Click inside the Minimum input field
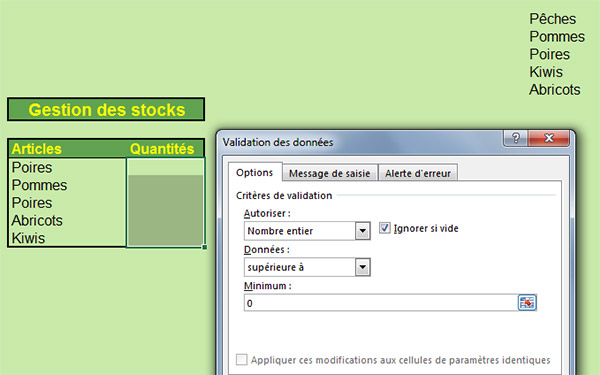 coord(381,303)
